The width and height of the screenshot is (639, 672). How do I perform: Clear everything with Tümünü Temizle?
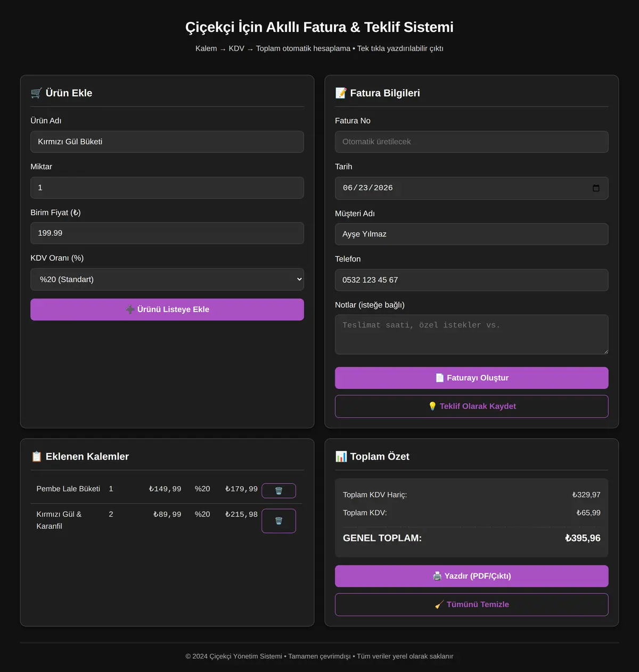(x=472, y=604)
